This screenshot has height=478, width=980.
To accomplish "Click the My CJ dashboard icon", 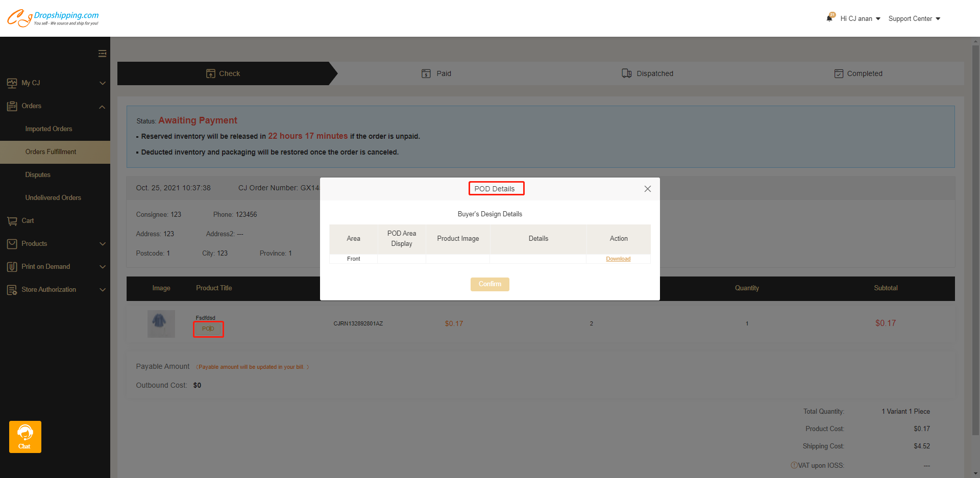I will 12,83.
